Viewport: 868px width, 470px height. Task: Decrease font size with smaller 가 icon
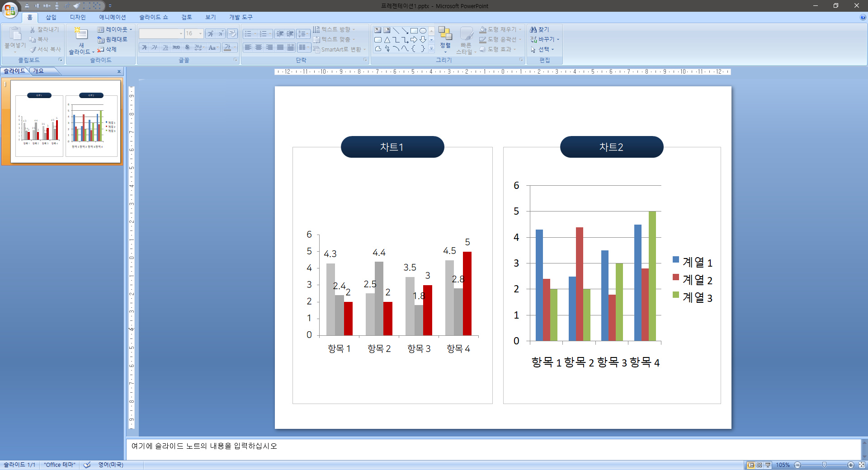pos(220,34)
